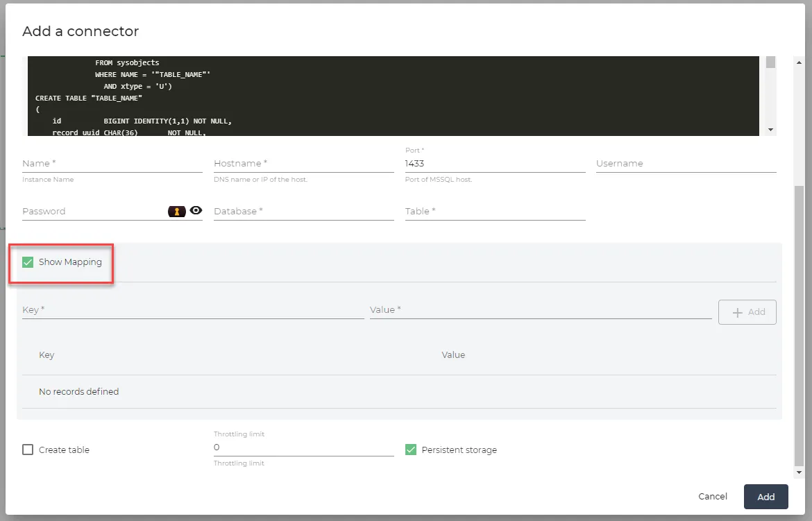Confirm with the dark Add button

[x=766, y=497]
